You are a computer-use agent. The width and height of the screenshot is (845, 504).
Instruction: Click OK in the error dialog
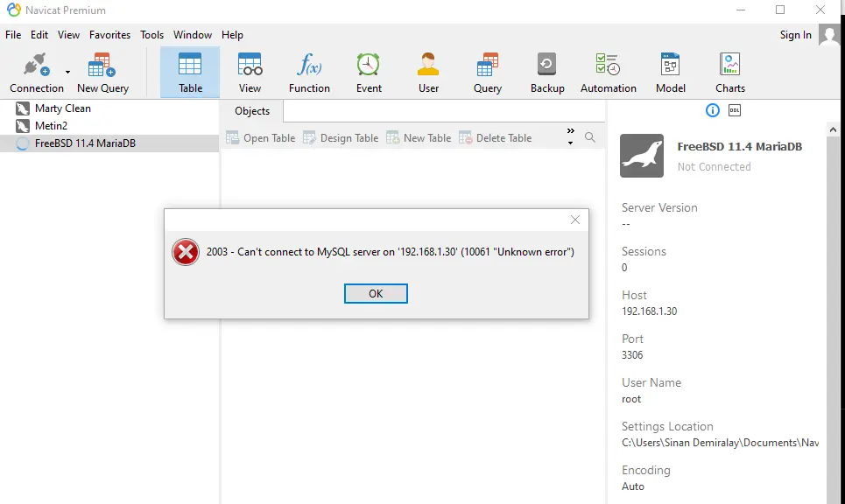(x=376, y=293)
